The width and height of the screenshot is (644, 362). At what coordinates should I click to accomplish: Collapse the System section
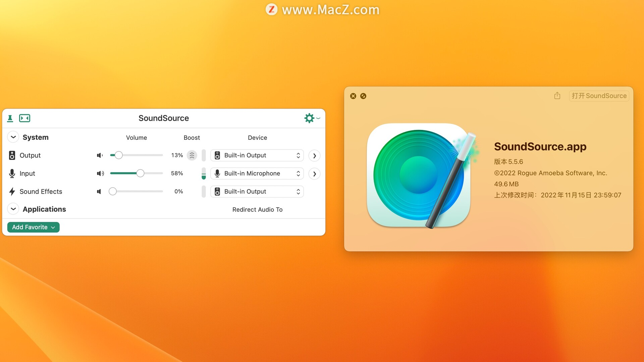[x=13, y=137]
